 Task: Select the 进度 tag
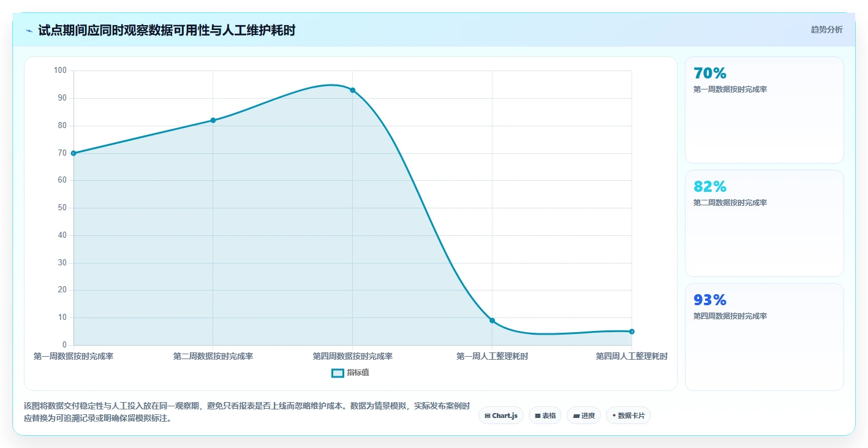[x=584, y=416]
